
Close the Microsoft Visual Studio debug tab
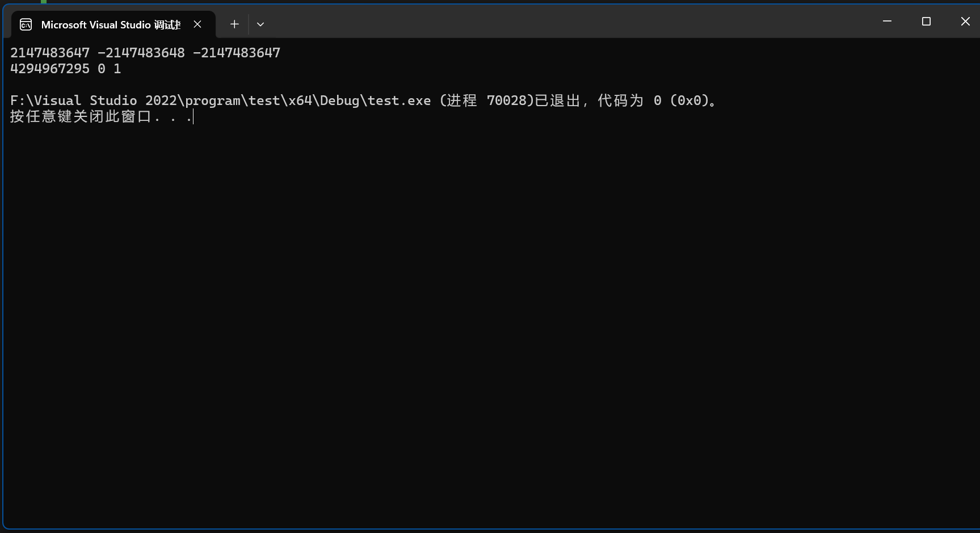[197, 24]
